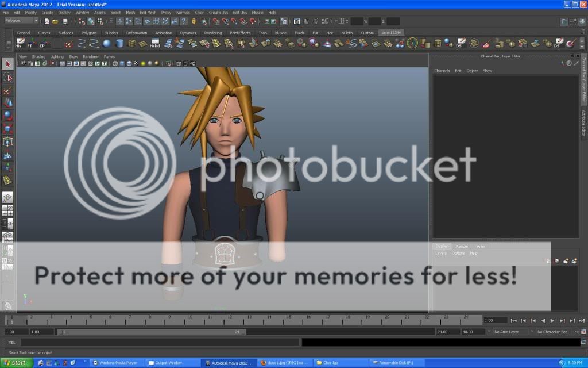Enable snap to points magnet

(x=234, y=21)
